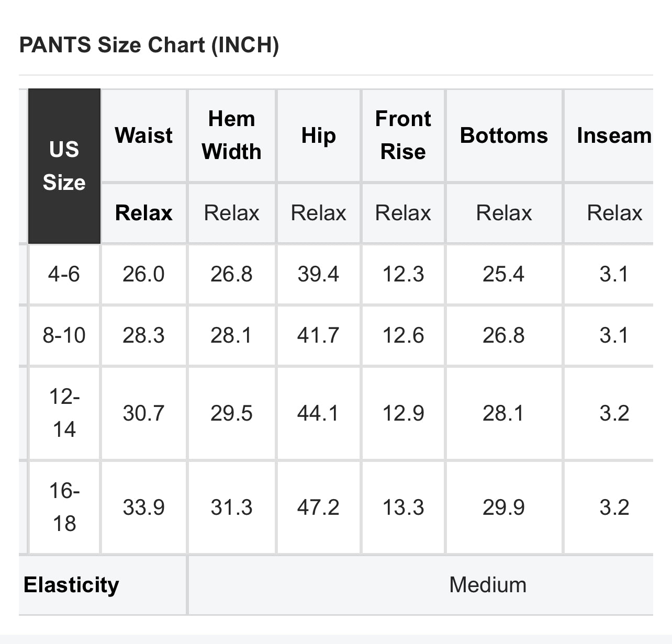672x644 pixels.
Task: Select the 13.3 front rise cell
Action: pos(403,507)
